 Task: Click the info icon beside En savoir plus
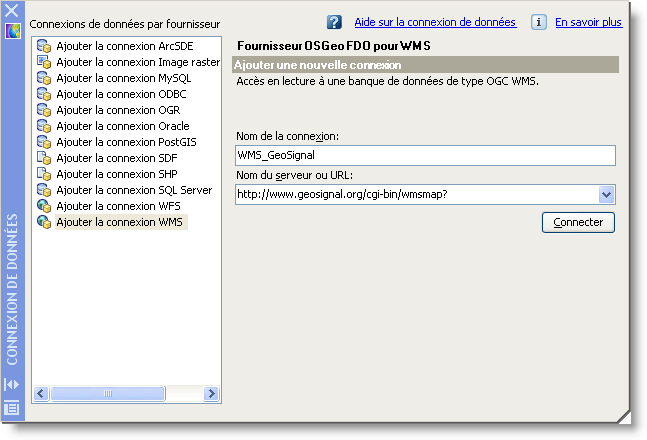(x=538, y=22)
